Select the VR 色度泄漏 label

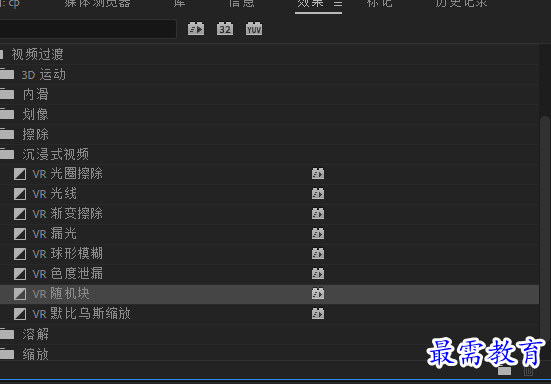(67, 274)
